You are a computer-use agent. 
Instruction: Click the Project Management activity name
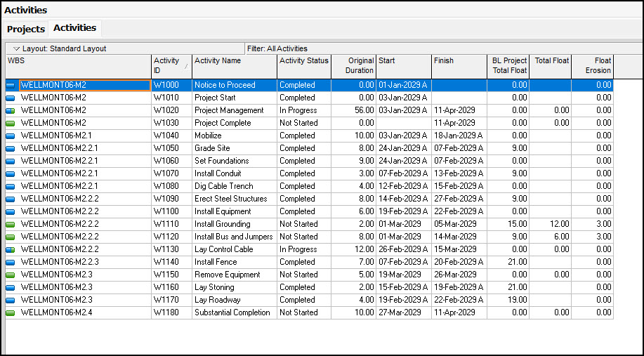pyautogui.click(x=229, y=110)
